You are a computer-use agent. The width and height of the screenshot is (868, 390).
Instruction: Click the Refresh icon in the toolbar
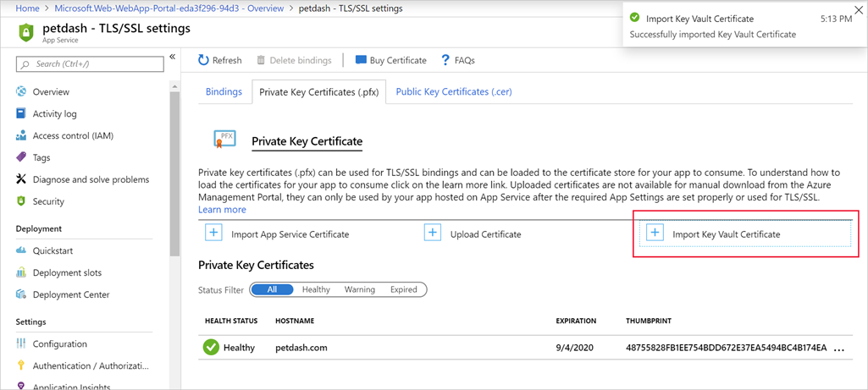(204, 60)
